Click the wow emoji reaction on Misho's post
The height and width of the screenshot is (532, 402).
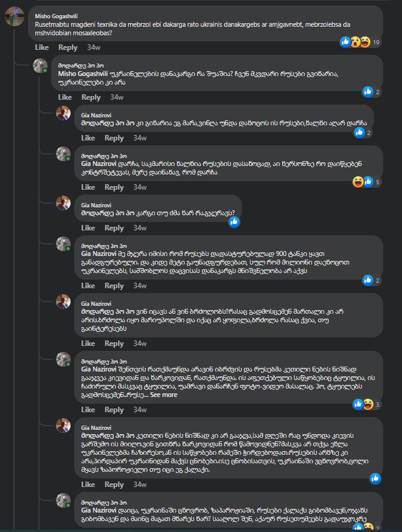coord(355,42)
